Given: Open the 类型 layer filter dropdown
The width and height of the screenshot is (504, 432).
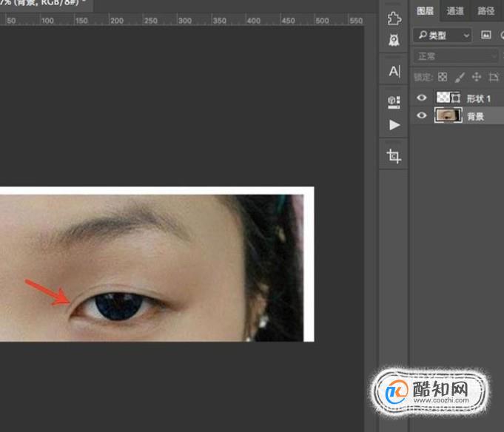Looking at the screenshot, I should tap(443, 35).
